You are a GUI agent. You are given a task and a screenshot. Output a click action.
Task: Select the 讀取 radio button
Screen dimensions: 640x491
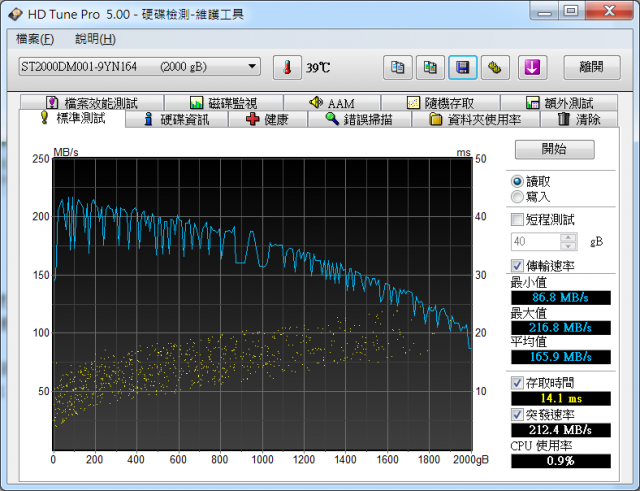point(517,182)
